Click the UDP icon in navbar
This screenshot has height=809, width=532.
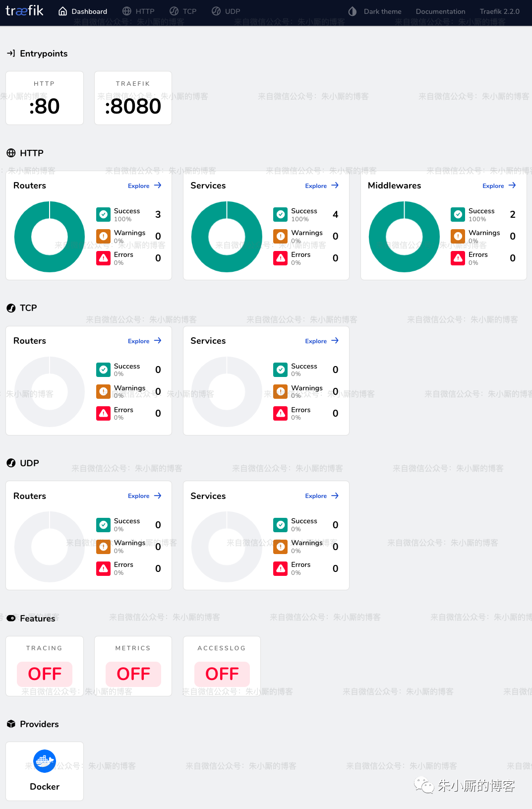(216, 11)
